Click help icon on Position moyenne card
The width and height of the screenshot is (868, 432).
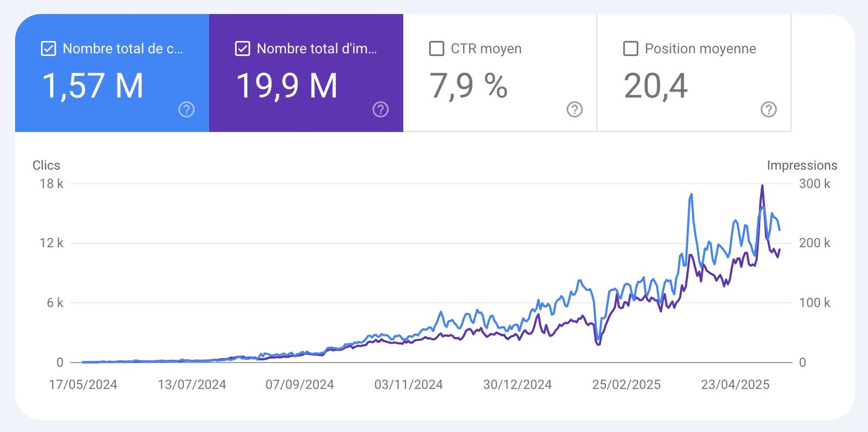click(768, 109)
